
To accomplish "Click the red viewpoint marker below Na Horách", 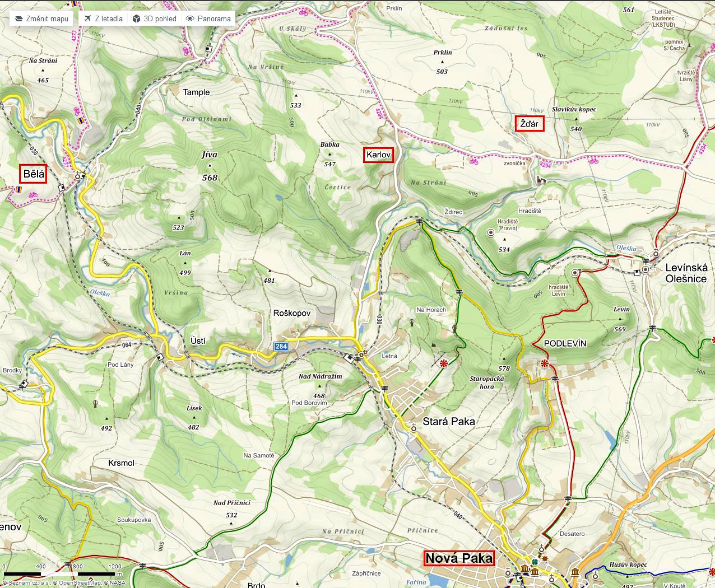I will (444, 364).
